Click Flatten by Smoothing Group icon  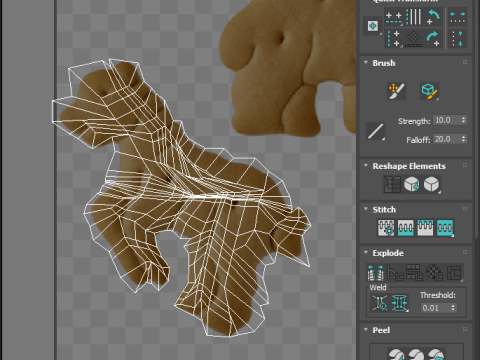click(414, 272)
